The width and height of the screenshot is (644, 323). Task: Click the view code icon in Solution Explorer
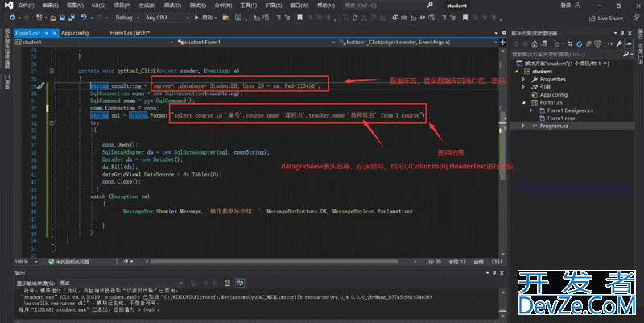tap(610, 44)
